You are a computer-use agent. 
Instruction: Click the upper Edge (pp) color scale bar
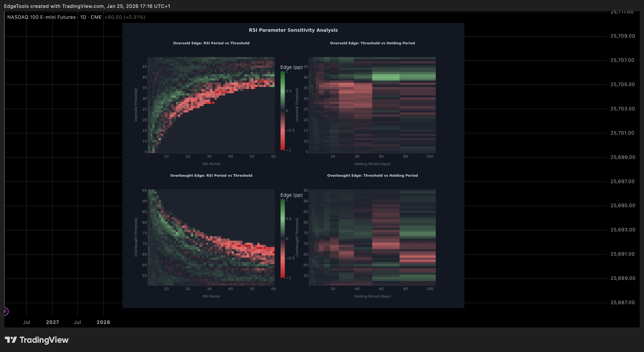point(282,111)
